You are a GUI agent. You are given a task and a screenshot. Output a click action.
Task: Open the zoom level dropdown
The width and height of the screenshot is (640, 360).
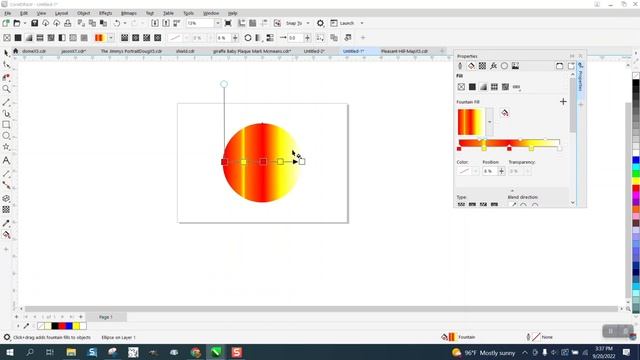pyautogui.click(x=218, y=23)
